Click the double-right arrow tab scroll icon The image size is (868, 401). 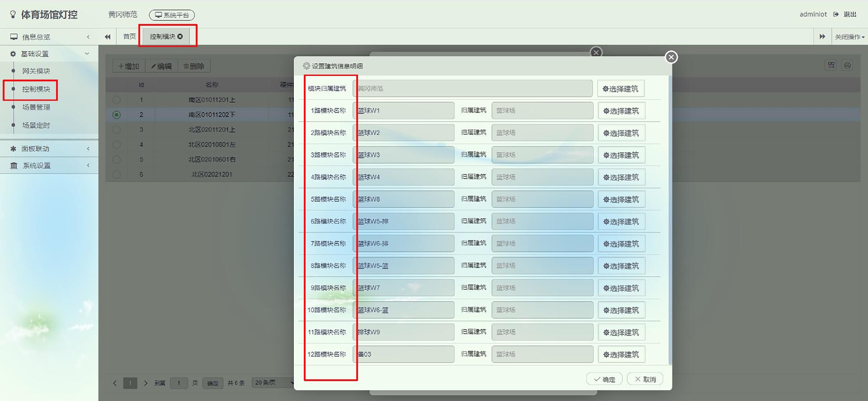point(822,37)
